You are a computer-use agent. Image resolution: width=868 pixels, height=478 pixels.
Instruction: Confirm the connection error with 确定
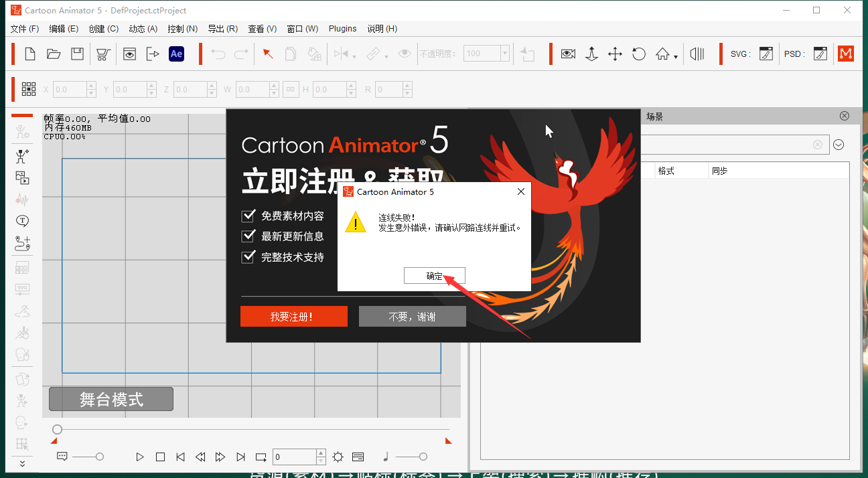click(x=434, y=275)
